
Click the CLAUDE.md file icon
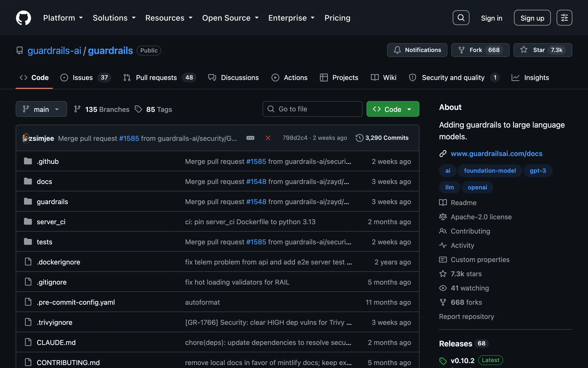coord(28,342)
